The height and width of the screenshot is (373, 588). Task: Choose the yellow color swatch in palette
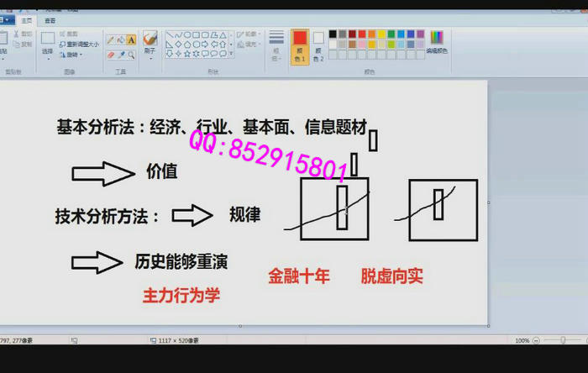pos(382,34)
